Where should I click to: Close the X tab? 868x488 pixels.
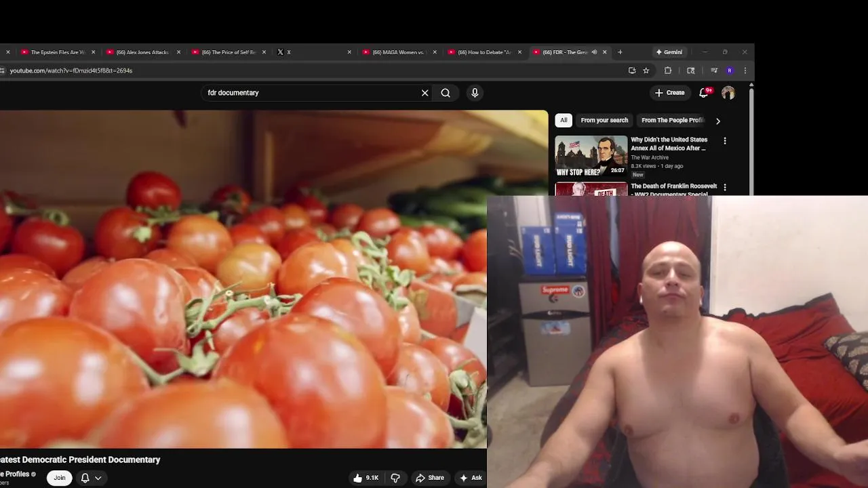(x=350, y=52)
